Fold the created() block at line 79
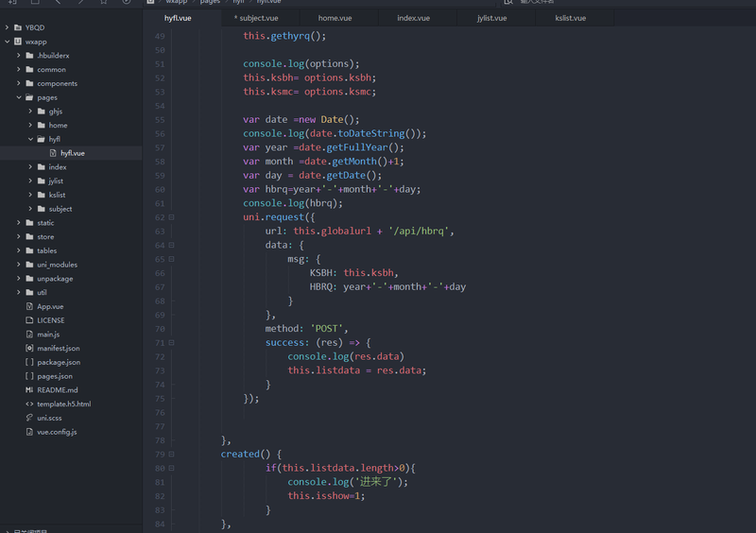This screenshot has height=533, width=756. point(171,455)
